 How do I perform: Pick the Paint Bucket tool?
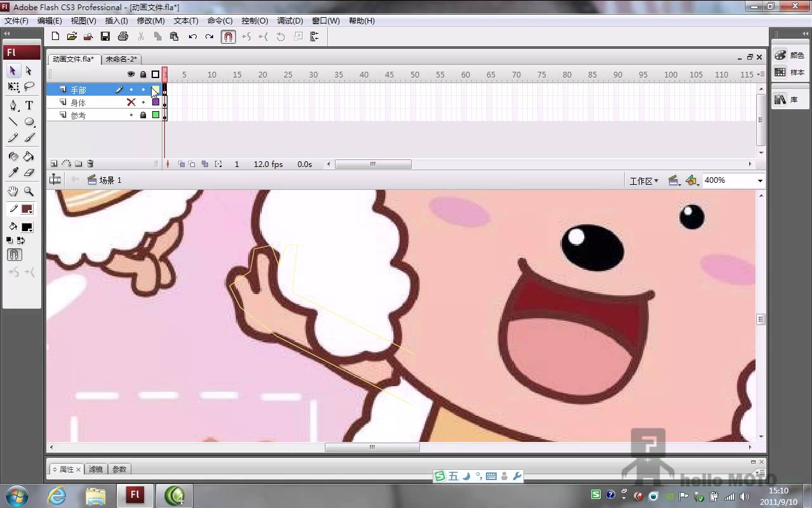(x=29, y=156)
